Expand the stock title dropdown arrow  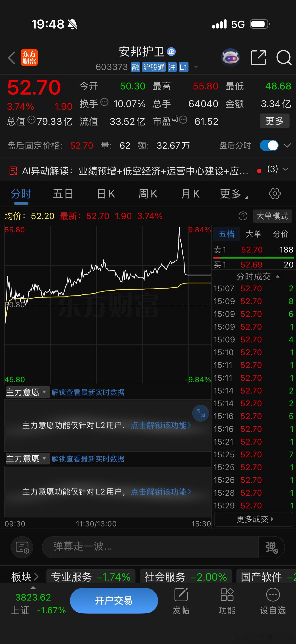pos(196,67)
